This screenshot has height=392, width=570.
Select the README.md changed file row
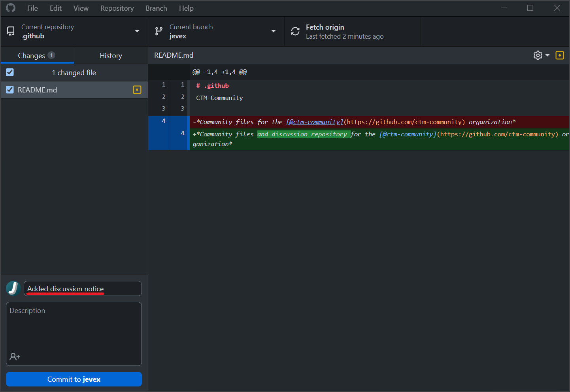[74, 90]
